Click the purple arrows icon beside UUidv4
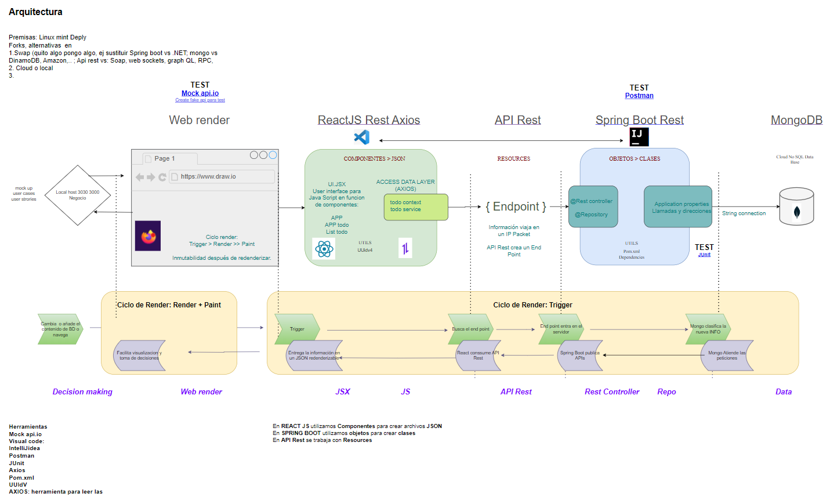 [x=405, y=248]
